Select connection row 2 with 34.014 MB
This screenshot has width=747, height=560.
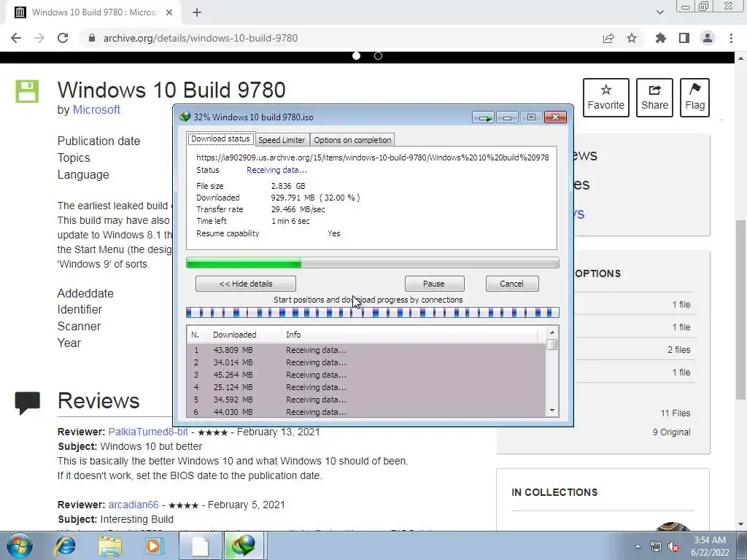pos(366,362)
